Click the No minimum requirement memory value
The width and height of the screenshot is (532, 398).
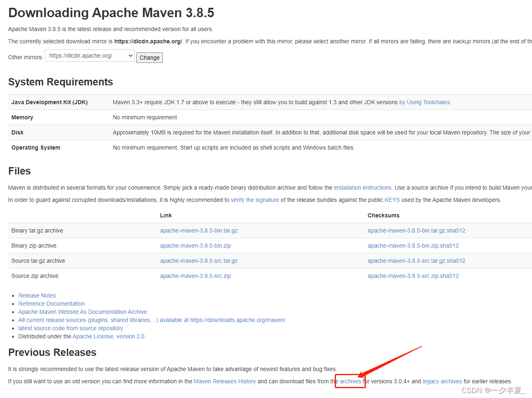145,117
